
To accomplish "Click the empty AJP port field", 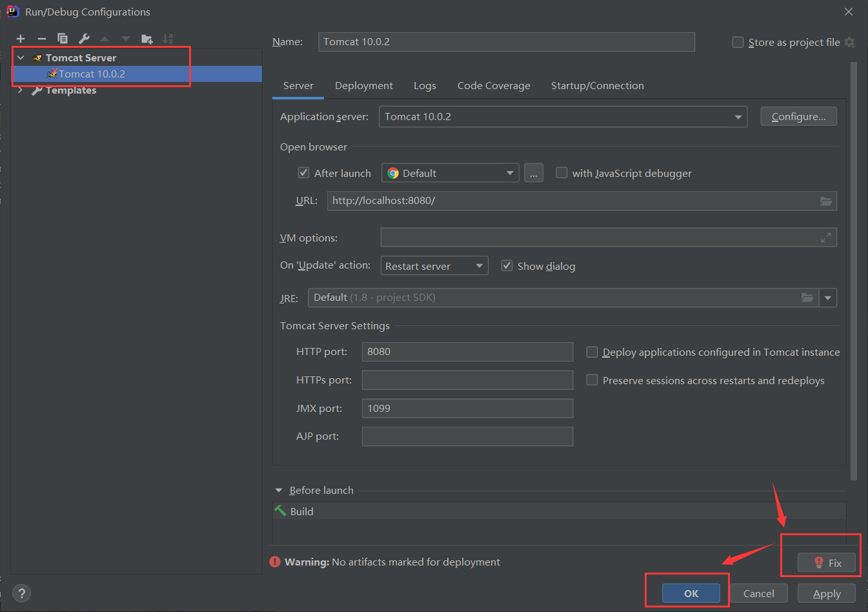I will [467, 436].
